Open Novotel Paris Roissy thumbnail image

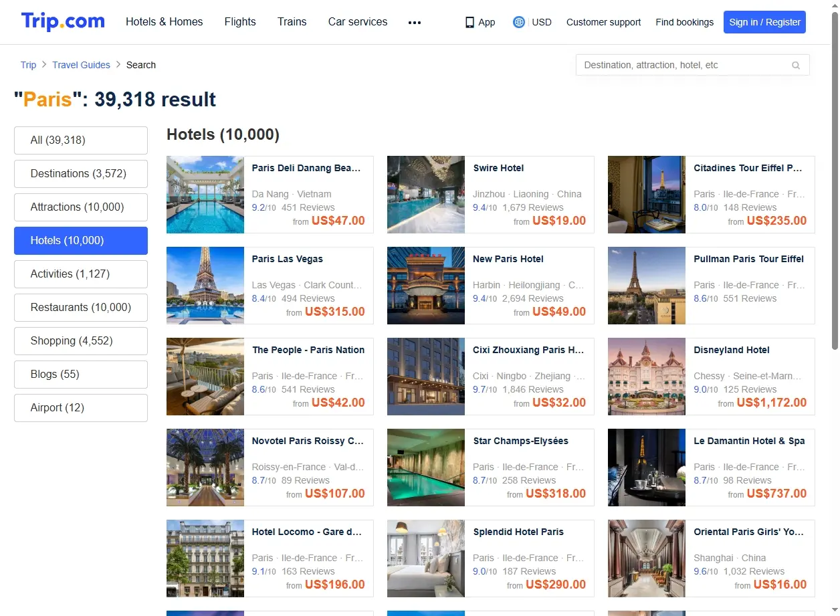205,468
